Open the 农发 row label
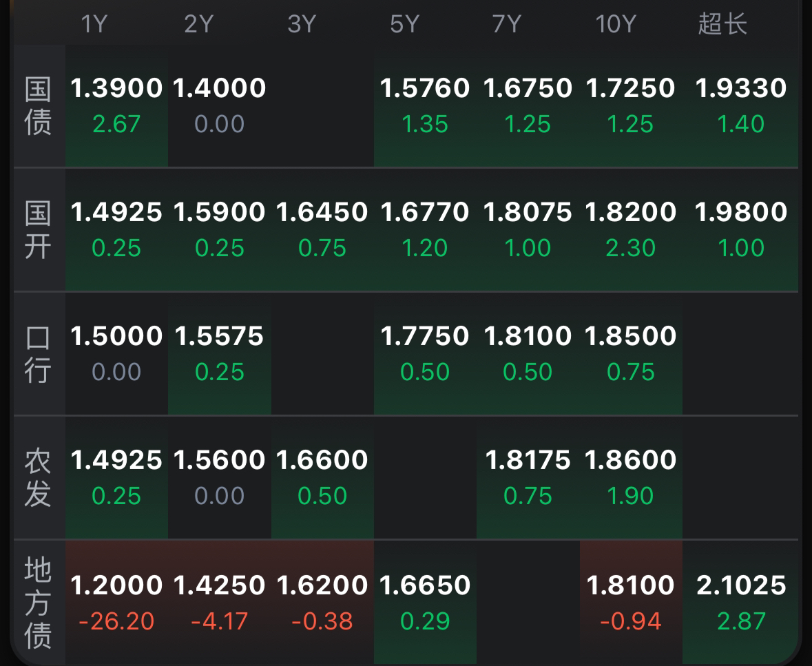 click(x=39, y=478)
